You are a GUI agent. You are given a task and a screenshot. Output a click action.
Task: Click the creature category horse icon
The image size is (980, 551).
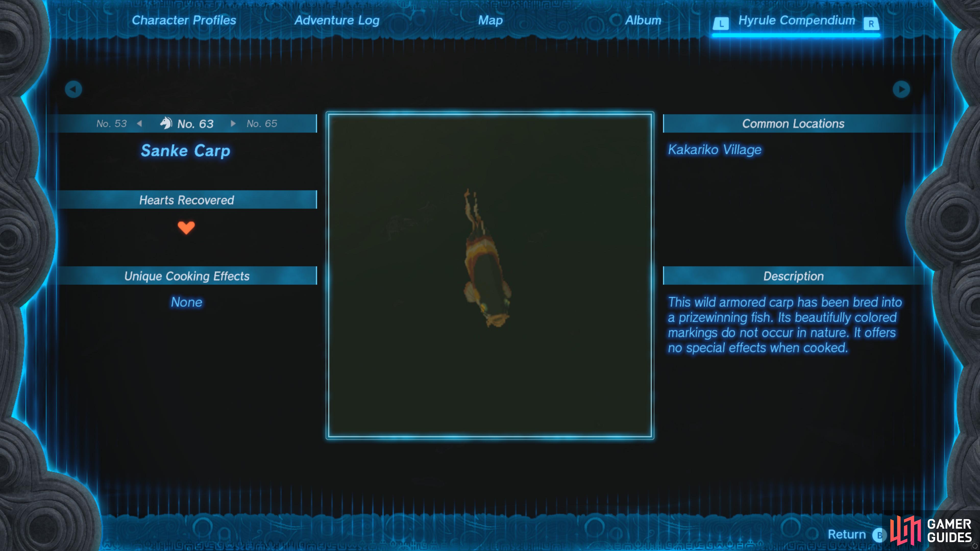point(166,123)
